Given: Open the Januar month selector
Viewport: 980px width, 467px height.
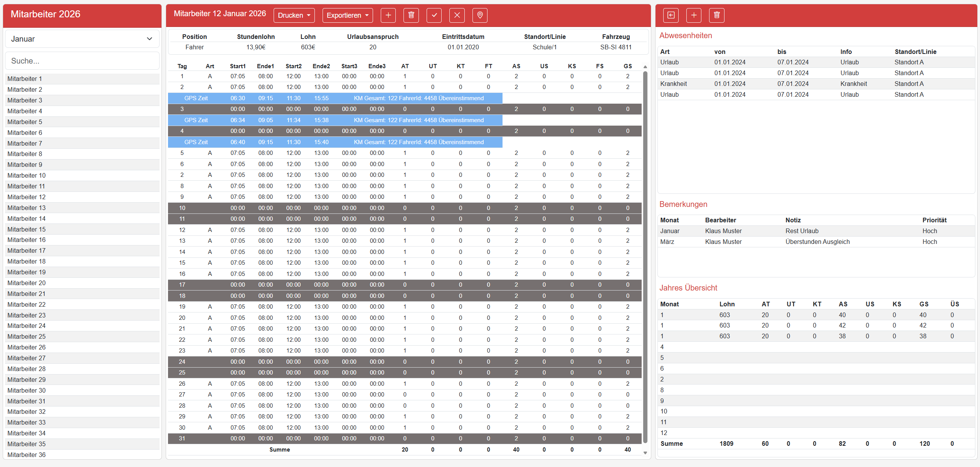Looking at the screenshot, I should (82, 39).
